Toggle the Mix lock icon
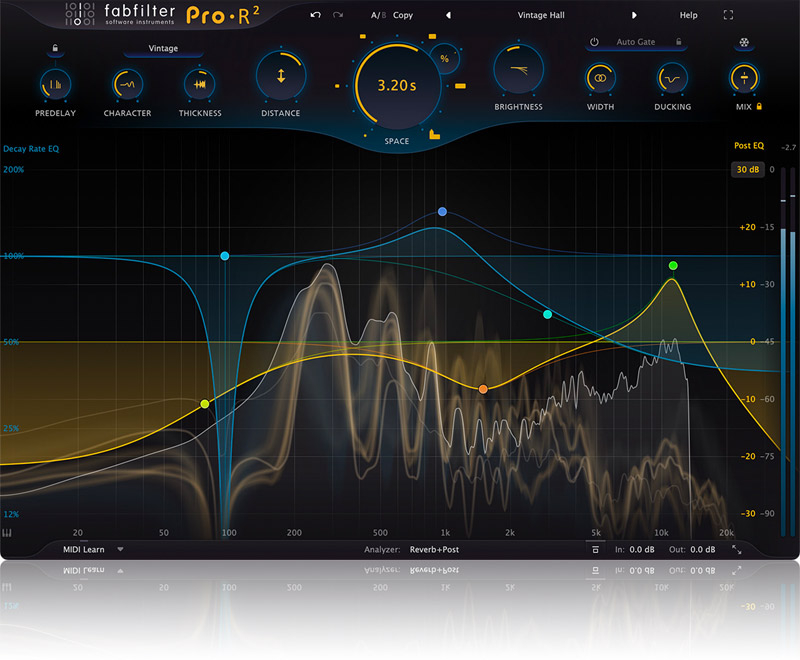This screenshot has width=800, height=660. point(759,106)
